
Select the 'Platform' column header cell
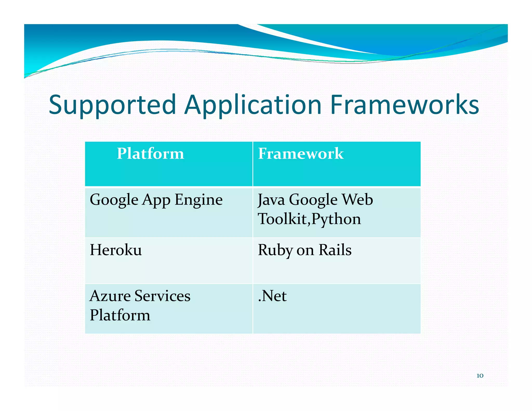(x=150, y=154)
